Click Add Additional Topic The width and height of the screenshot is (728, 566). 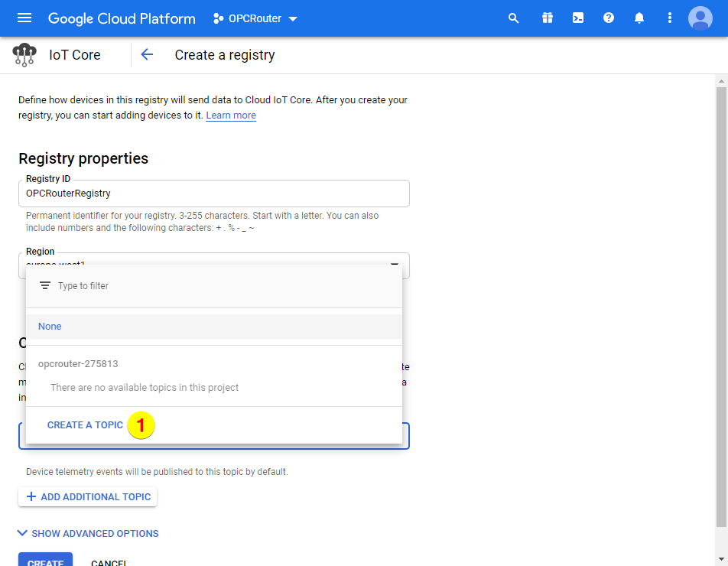(87, 496)
